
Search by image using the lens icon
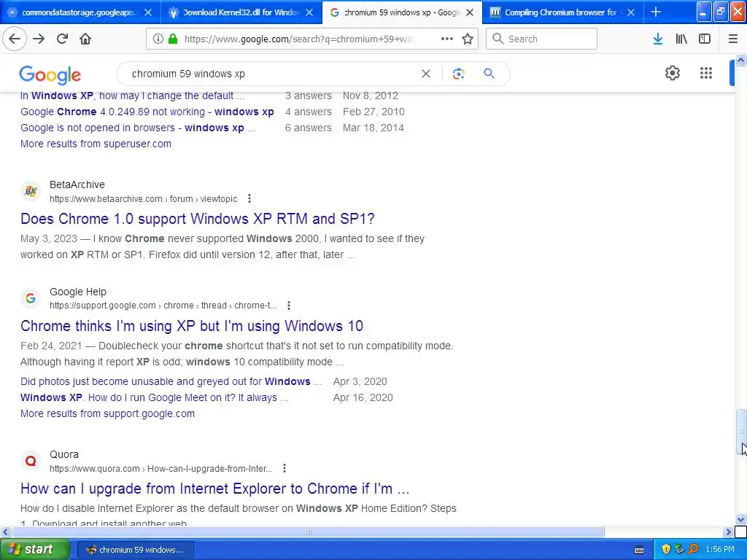pyautogui.click(x=458, y=74)
